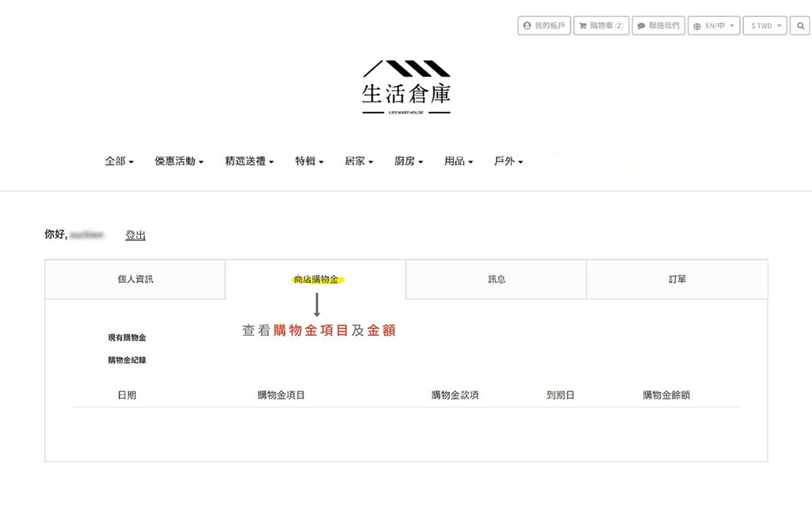
Task: Click the 生活倉庫 store logo
Action: (x=406, y=88)
